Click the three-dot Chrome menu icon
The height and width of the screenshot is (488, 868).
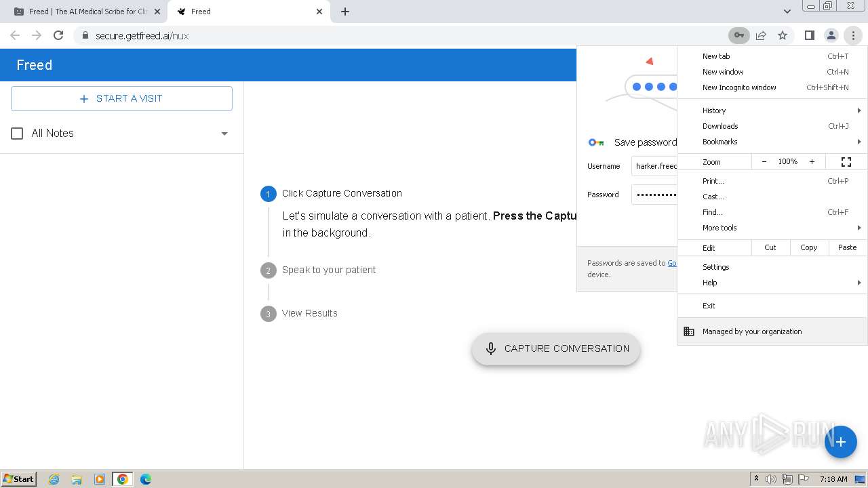[x=853, y=35]
